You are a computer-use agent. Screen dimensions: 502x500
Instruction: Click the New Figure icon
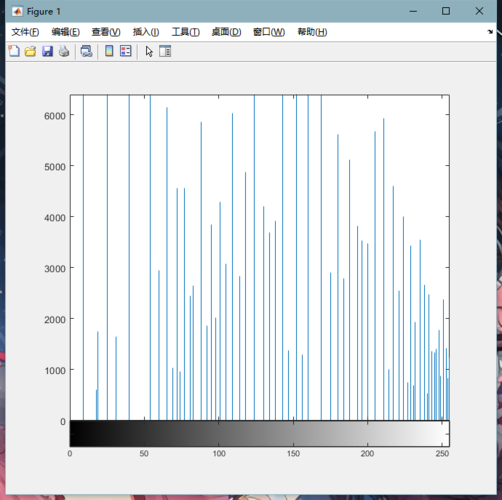[x=14, y=51]
